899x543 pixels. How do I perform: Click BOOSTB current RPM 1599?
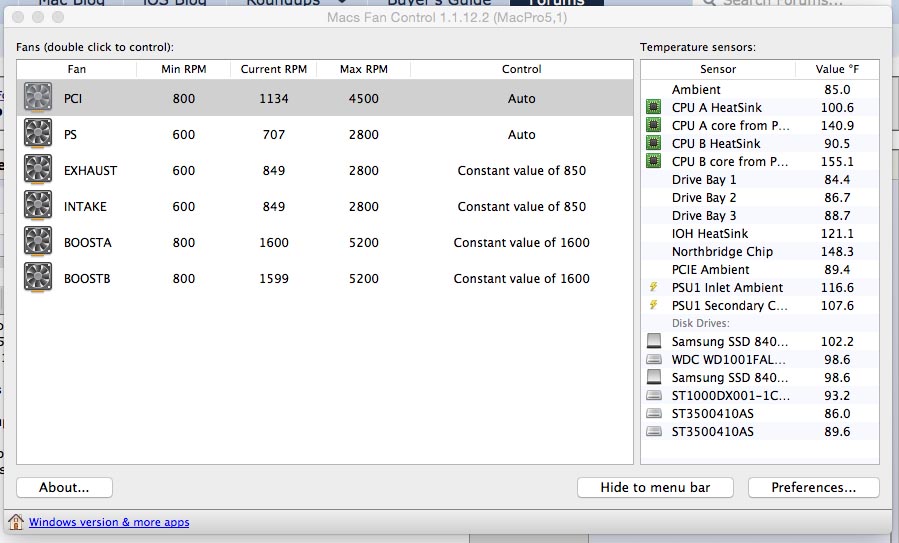point(273,279)
